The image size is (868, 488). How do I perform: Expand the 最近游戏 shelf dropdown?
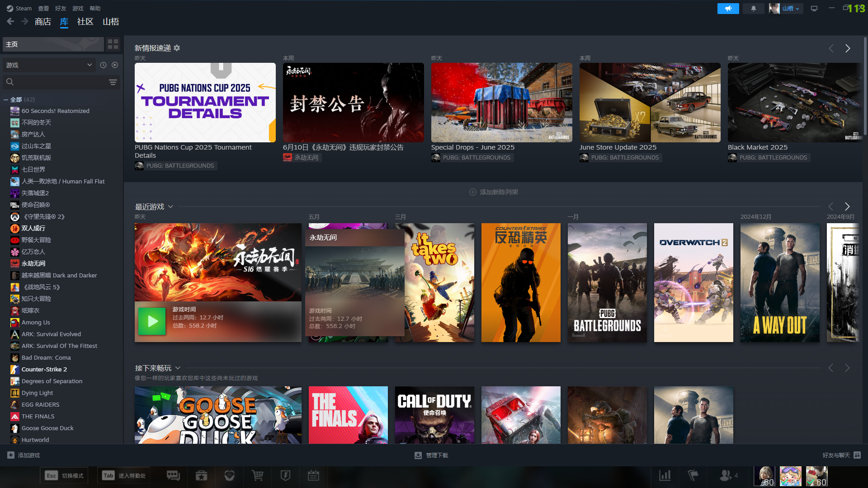(170, 206)
